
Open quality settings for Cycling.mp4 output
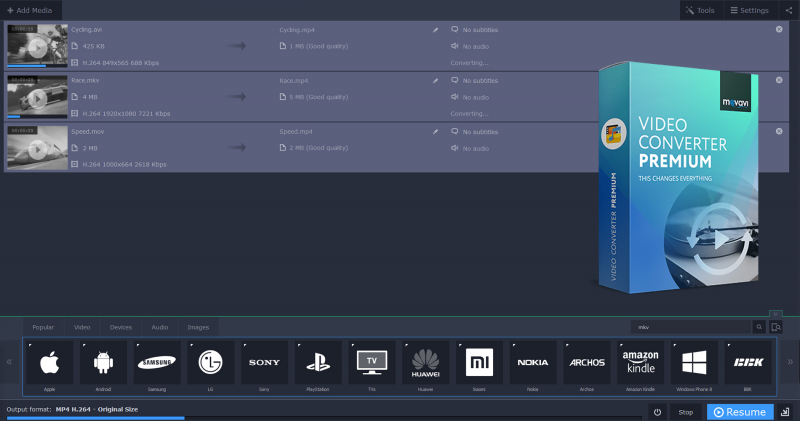(x=314, y=46)
